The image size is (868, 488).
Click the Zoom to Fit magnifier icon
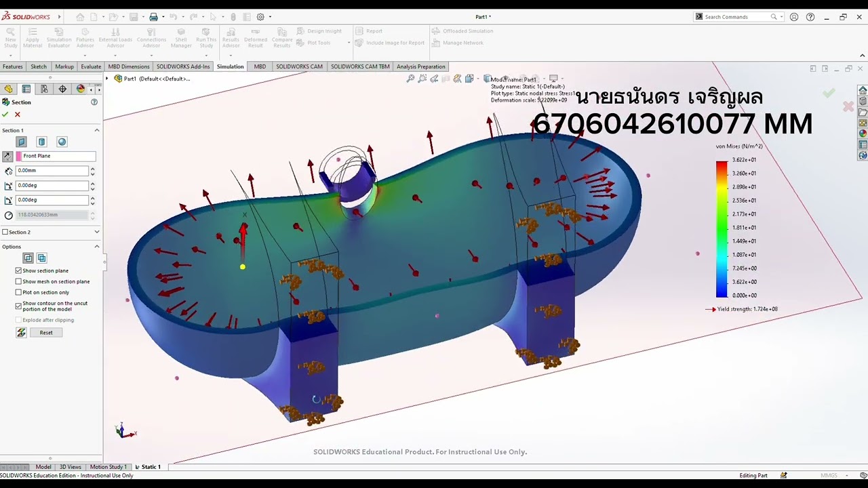(410, 79)
